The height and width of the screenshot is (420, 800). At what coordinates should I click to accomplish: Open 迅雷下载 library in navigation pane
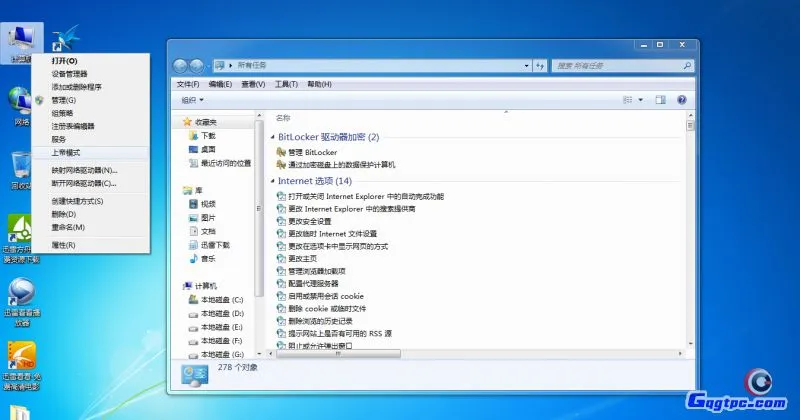pos(209,245)
